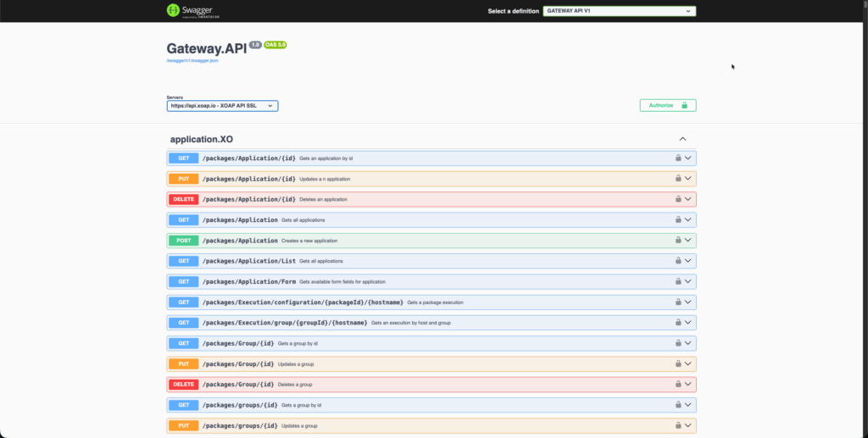The width and height of the screenshot is (868, 438).
Task: Open GET /packages/Execution/configuration/{packageId}/{hostname} endpoint
Action: tap(303, 302)
